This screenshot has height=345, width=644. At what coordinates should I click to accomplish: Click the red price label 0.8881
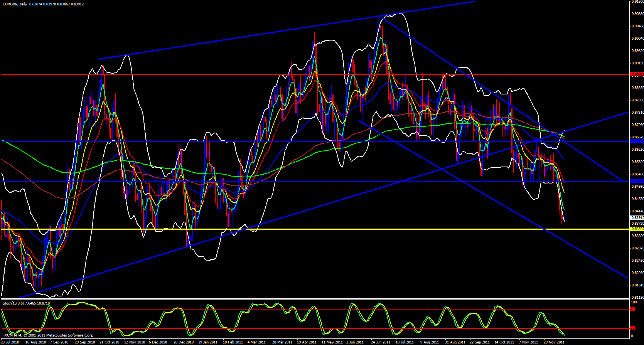click(x=636, y=74)
